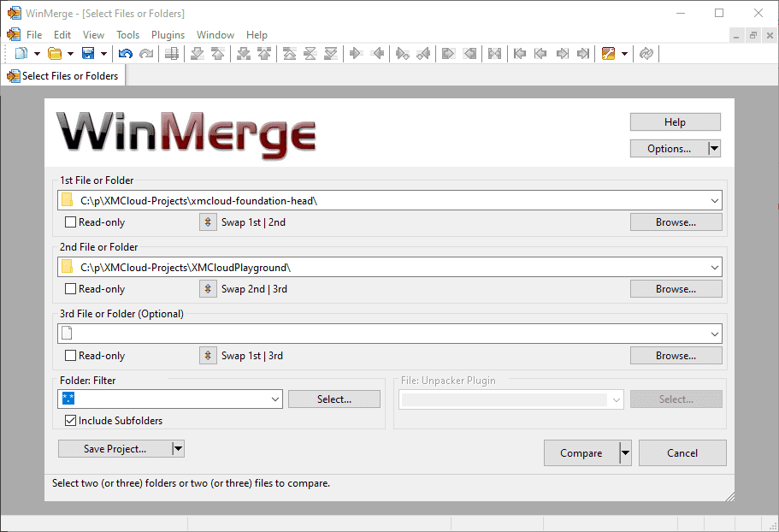Click the Save floppy disk icon

87,54
